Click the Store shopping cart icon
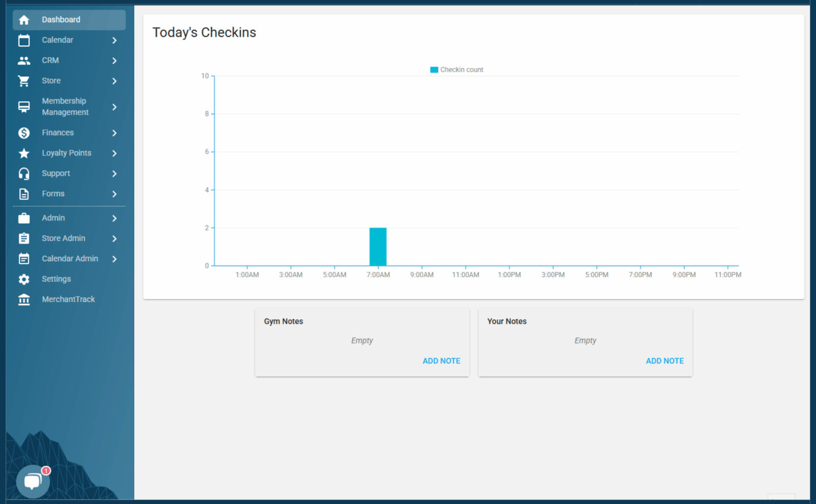The width and height of the screenshot is (816, 504). 24,81
